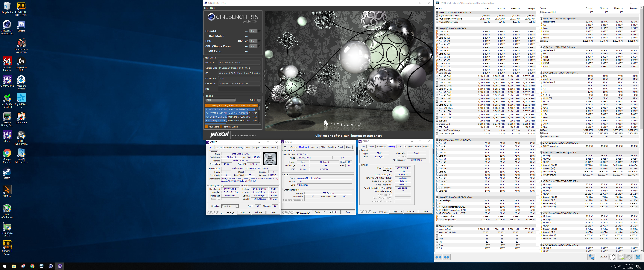Select HWiNFO 'CPU Package Power' row
This screenshot has height=270, width=644.
(x=486, y=220)
